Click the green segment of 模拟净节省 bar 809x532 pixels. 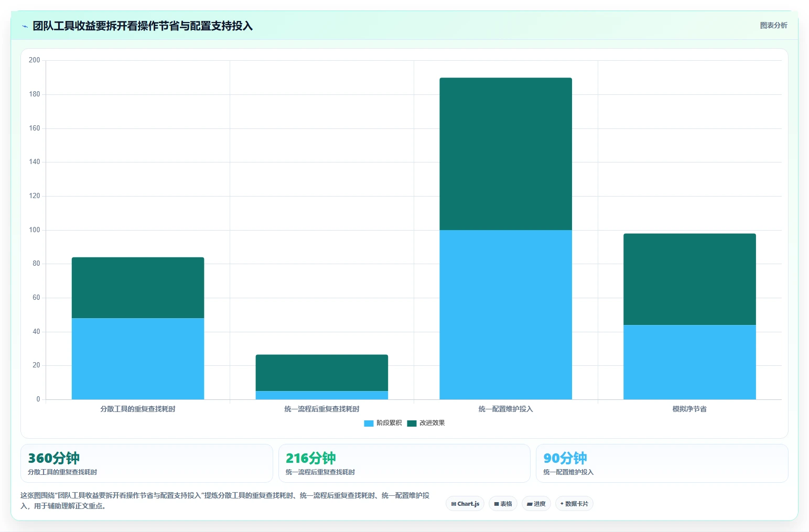pyautogui.click(x=690, y=279)
